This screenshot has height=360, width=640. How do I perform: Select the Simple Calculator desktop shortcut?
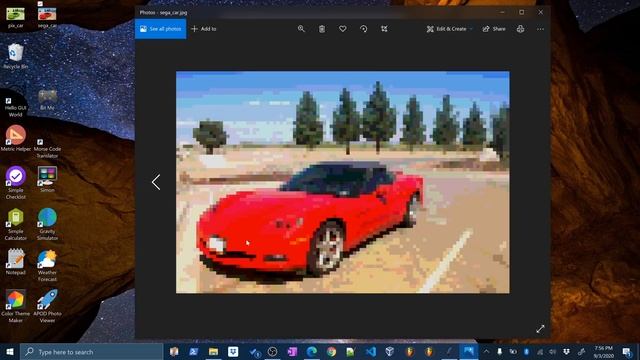[x=16, y=224]
